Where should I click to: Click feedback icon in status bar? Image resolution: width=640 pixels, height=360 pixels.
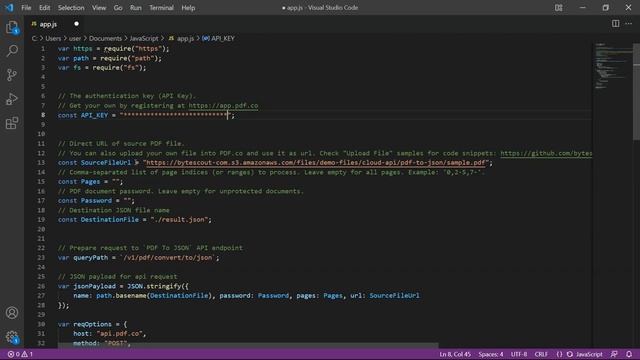[x=614, y=354]
